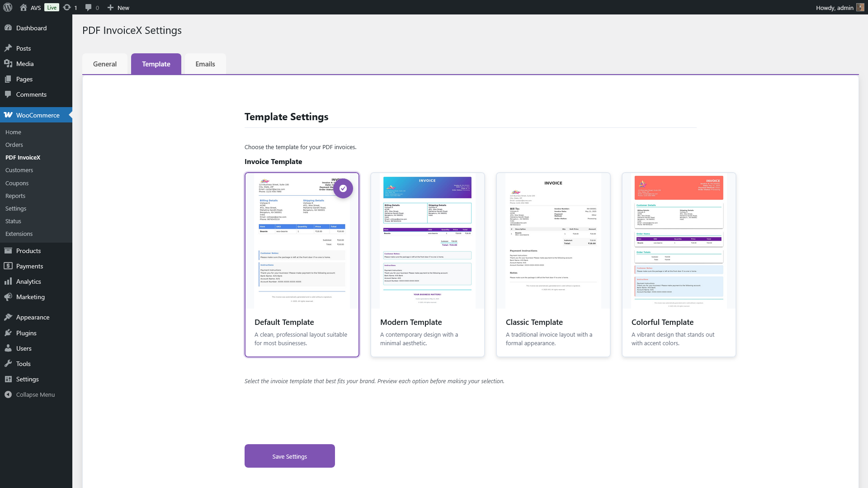Click the Colorful Template title text

tap(662, 322)
